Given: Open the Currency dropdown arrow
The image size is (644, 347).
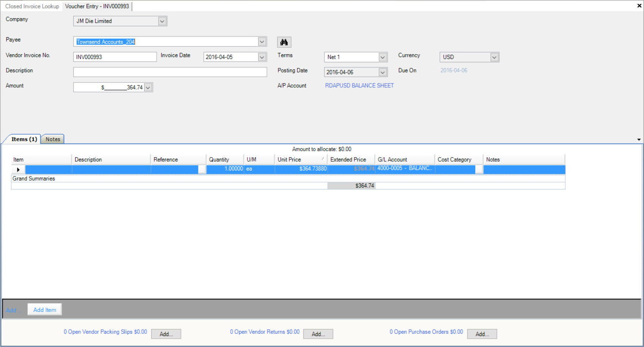Looking at the screenshot, I should point(494,57).
